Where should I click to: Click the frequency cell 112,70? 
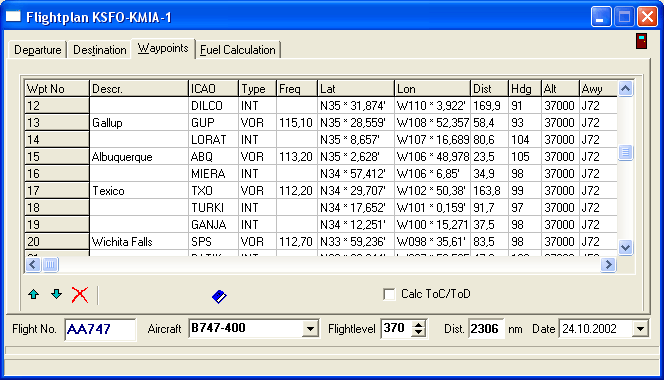(x=296, y=241)
